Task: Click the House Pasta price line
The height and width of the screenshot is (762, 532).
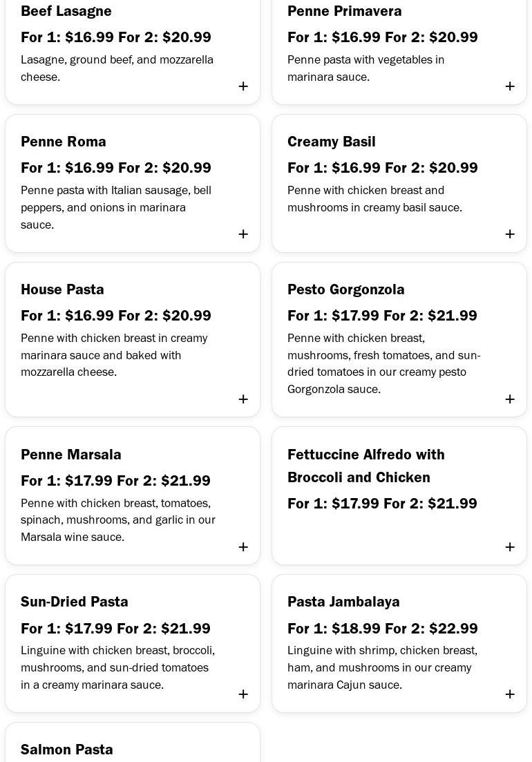Action: (x=116, y=316)
